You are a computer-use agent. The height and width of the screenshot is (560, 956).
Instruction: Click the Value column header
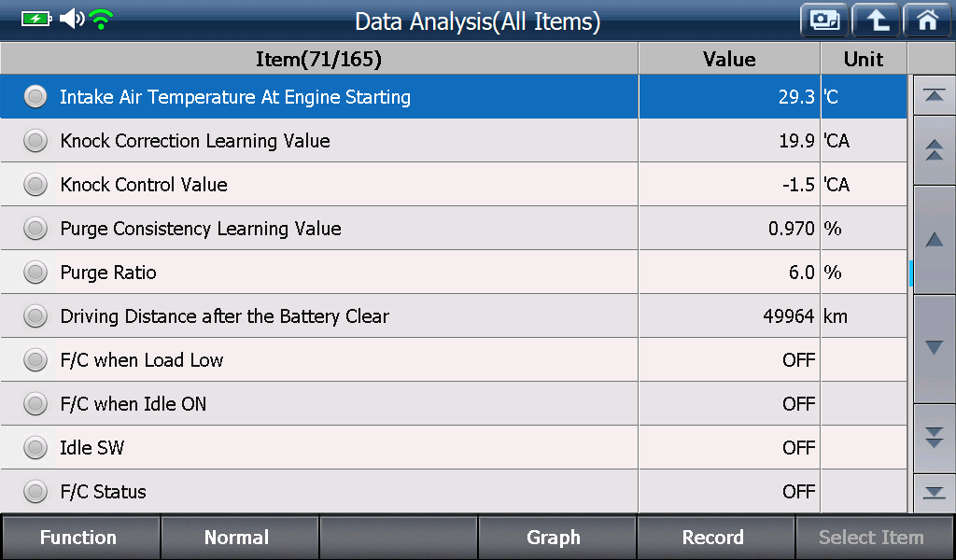point(729,59)
